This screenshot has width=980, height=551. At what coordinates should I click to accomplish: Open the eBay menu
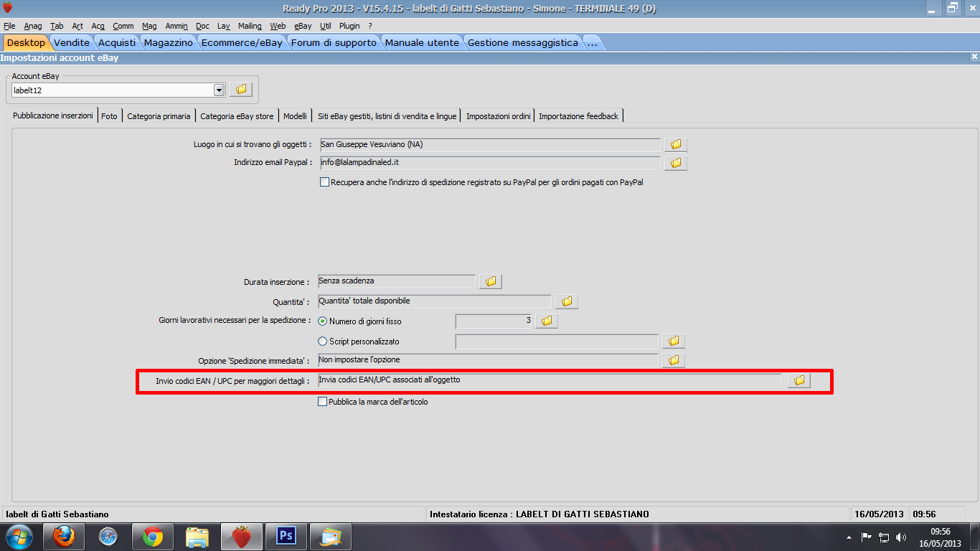pyautogui.click(x=303, y=26)
